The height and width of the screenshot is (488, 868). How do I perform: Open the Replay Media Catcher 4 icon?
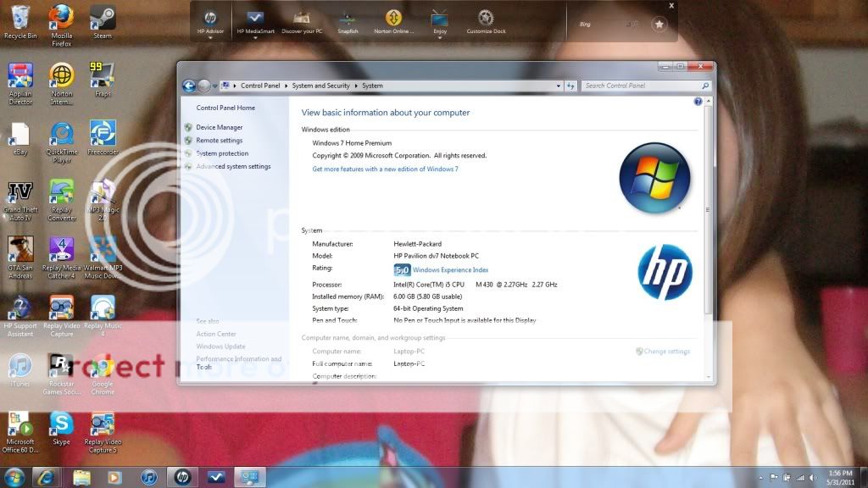(x=61, y=258)
